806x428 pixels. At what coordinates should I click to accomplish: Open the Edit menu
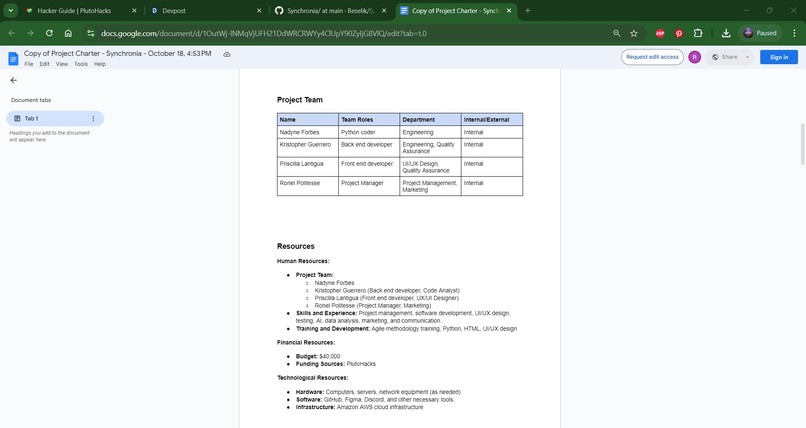click(x=45, y=64)
